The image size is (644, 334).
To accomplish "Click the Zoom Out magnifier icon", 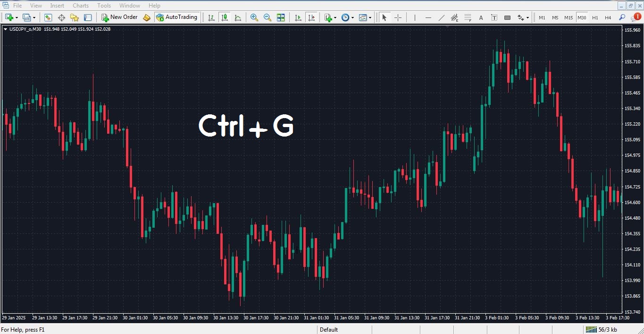I will click(x=268, y=17).
